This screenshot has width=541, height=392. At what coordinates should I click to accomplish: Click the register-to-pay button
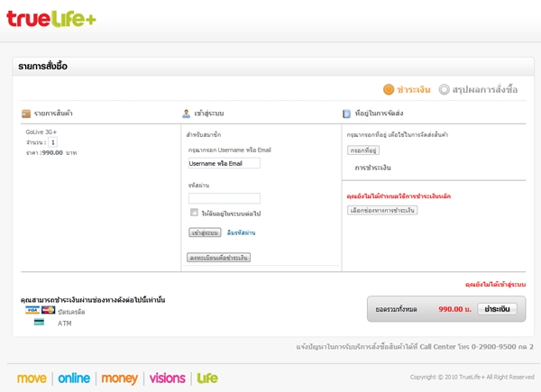pyautogui.click(x=219, y=258)
